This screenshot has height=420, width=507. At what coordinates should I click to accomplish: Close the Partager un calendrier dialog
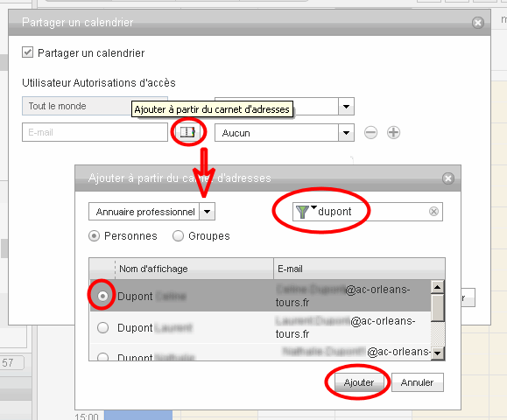[478, 23]
